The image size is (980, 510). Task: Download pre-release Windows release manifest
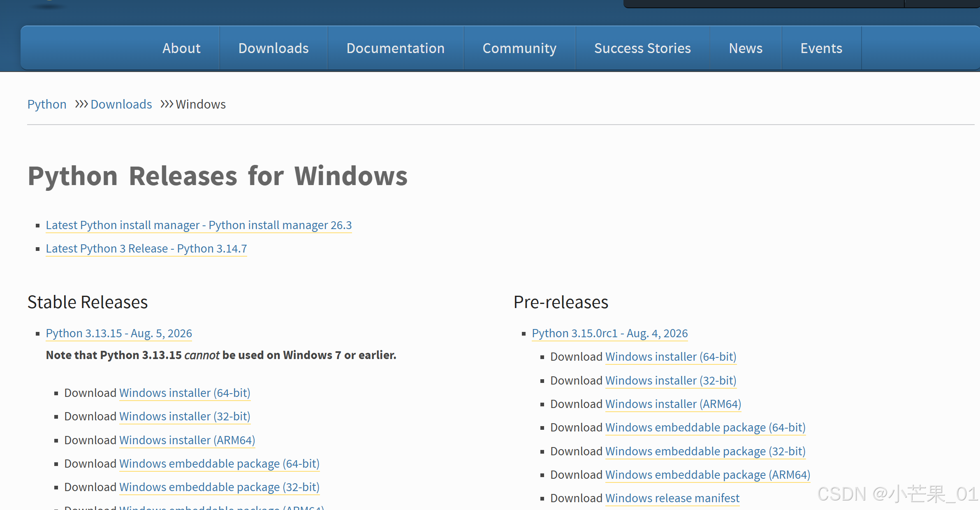tap(672, 498)
